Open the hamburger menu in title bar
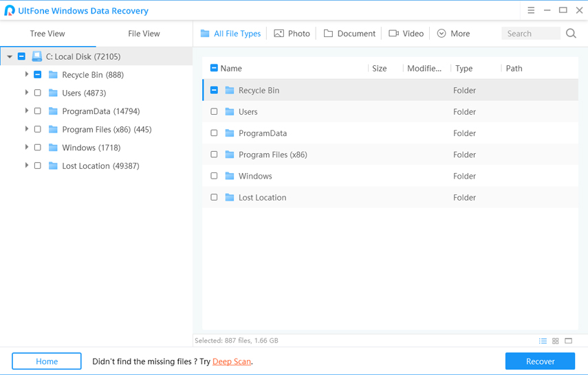Screen dimensions: 588x375 [531, 10]
